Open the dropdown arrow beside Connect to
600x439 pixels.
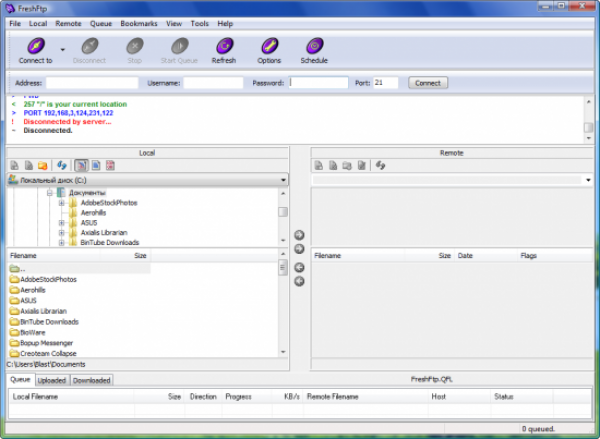click(62, 48)
